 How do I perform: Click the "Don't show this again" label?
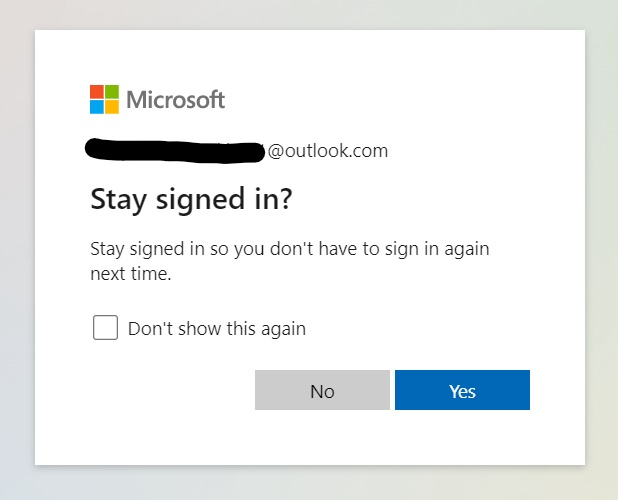(217, 328)
